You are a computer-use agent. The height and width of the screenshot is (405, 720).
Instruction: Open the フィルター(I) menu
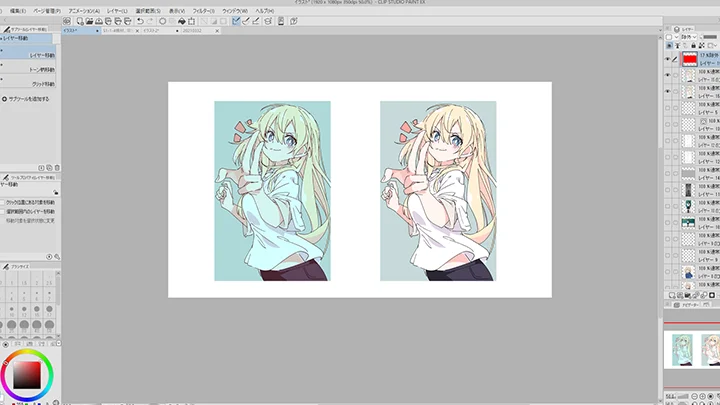(x=203, y=11)
